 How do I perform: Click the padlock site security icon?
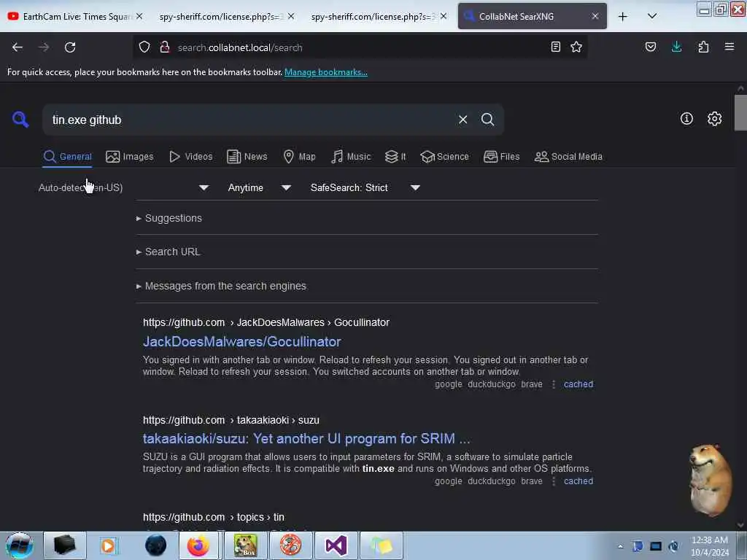coord(165,47)
